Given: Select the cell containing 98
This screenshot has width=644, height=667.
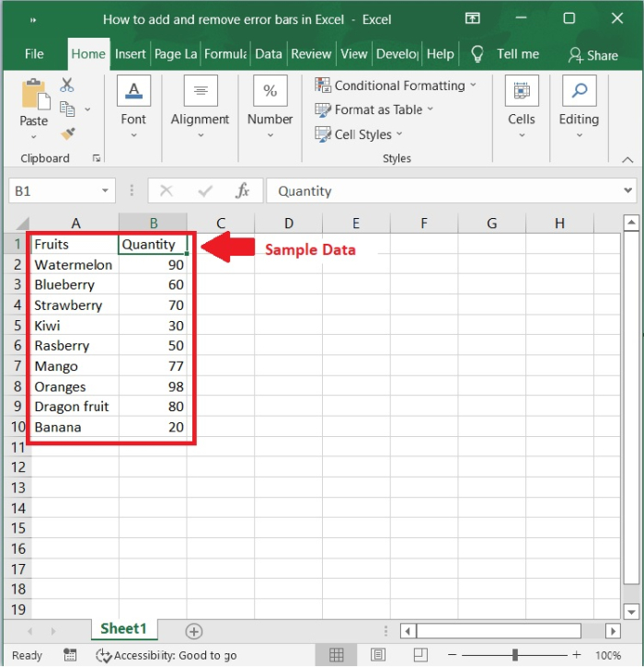Looking at the screenshot, I should click(153, 386).
